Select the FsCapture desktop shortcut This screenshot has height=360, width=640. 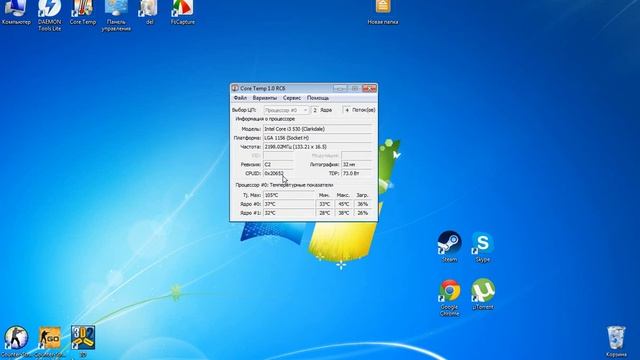tap(182, 12)
